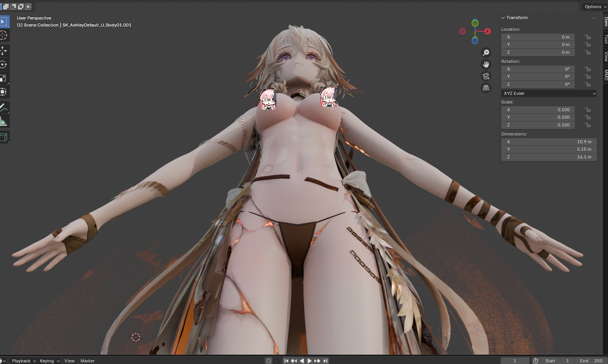Toggle the camera view button
This screenshot has width=608, height=364.
pos(486,76)
